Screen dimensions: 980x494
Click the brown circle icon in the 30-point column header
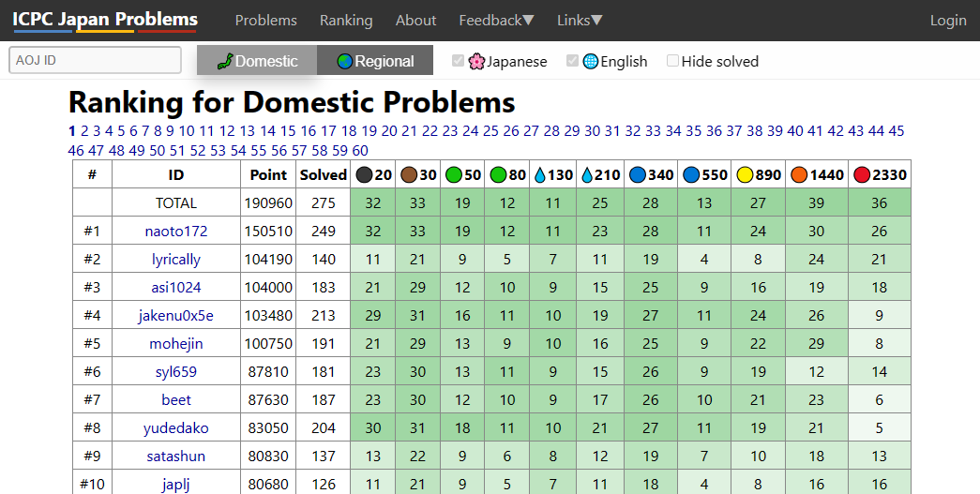409,175
